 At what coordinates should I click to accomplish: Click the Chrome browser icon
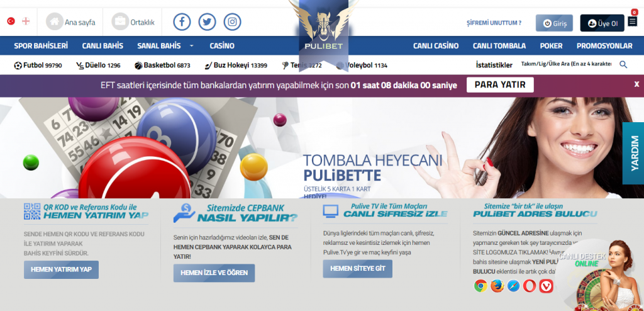480,285
